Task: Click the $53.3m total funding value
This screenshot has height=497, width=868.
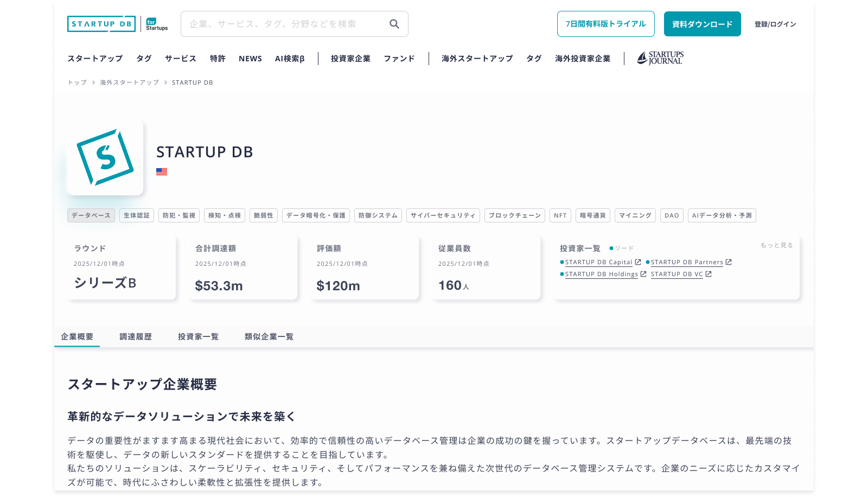Action: pyautogui.click(x=219, y=285)
